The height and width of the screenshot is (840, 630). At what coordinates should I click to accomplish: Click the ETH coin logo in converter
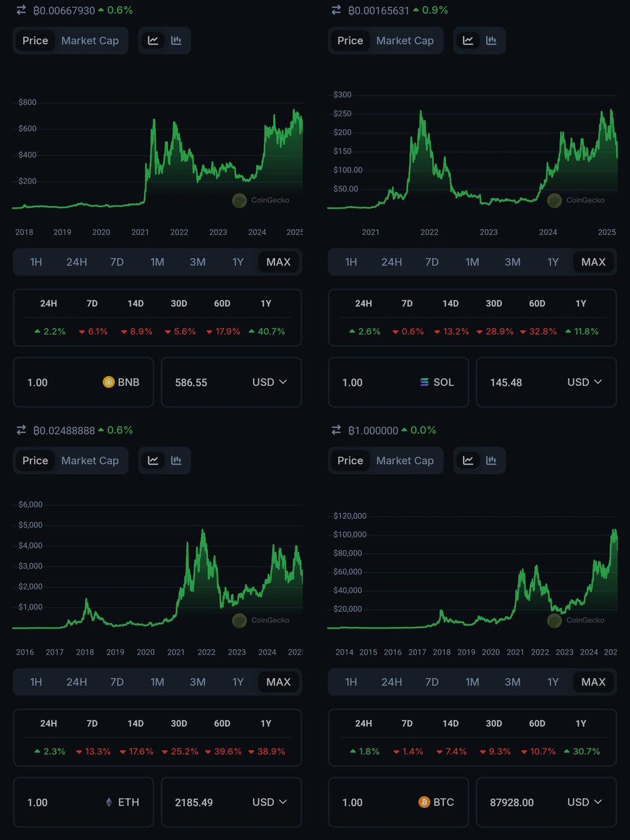point(108,802)
